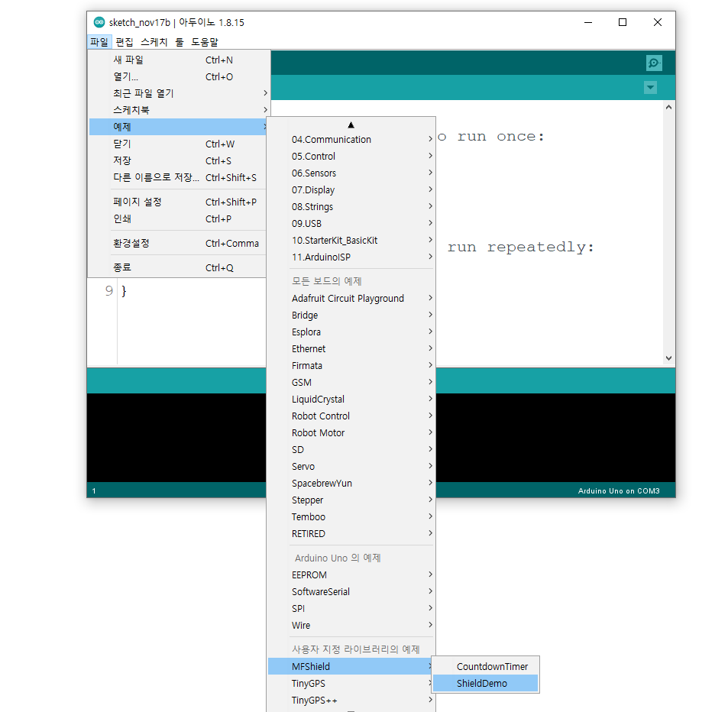
Task: Click the Arduino logo in title bar
Action: click(x=99, y=22)
